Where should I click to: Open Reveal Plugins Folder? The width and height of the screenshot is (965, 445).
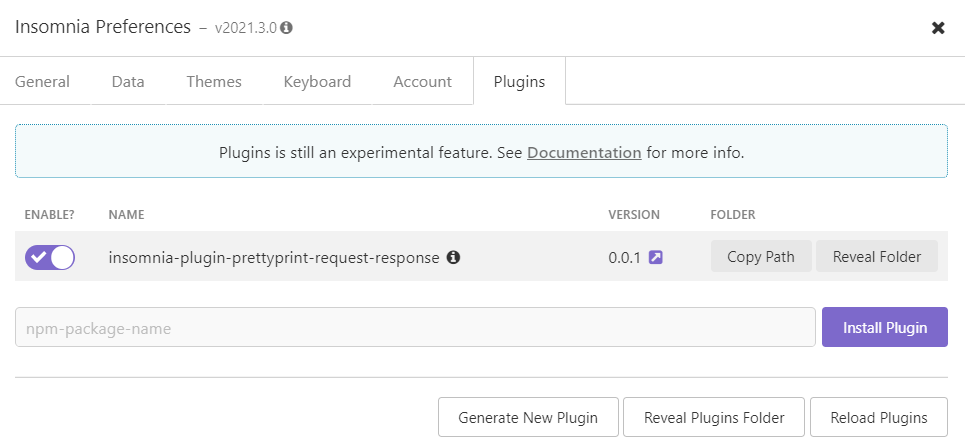tap(714, 417)
